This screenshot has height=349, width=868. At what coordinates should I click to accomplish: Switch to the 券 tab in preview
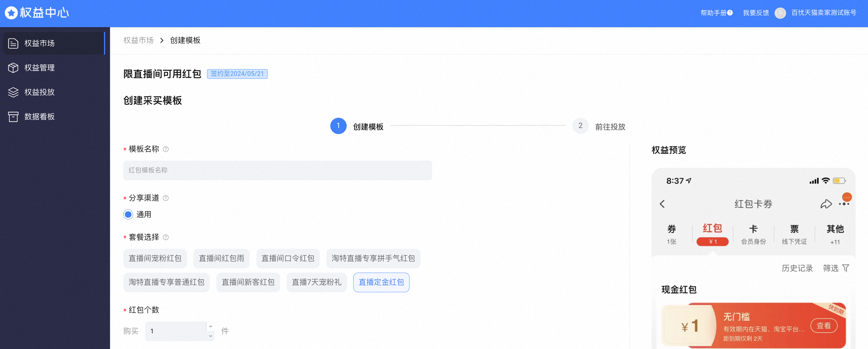point(672,234)
